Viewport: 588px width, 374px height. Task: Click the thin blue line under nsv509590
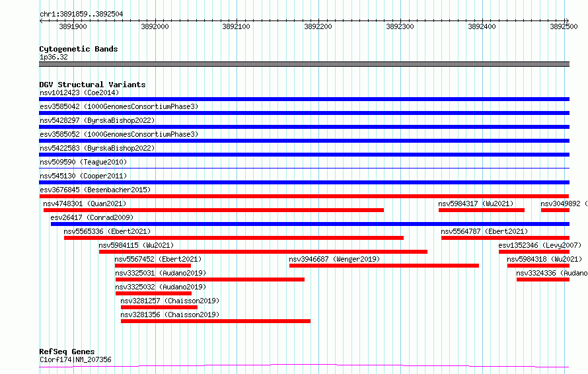(304, 168)
